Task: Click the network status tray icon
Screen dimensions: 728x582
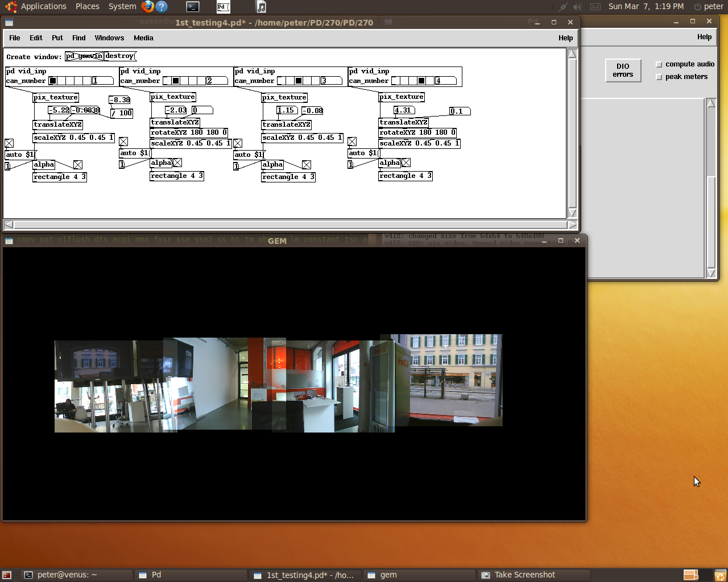Action: tap(562, 7)
